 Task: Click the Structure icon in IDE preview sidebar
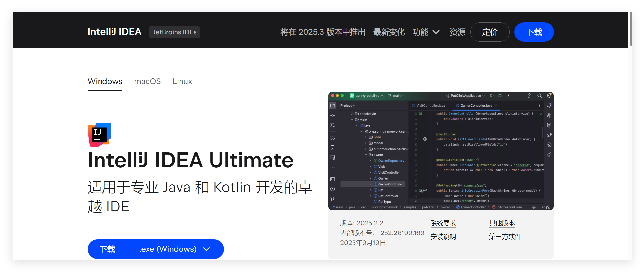pyautogui.click(x=333, y=138)
